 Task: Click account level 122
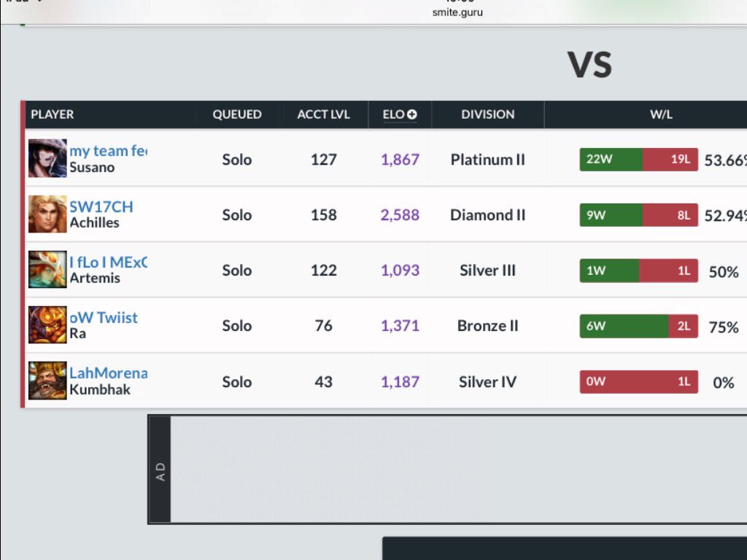[323, 271]
